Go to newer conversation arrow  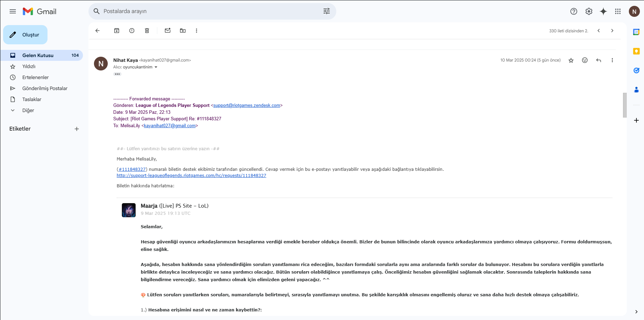pyautogui.click(x=599, y=31)
